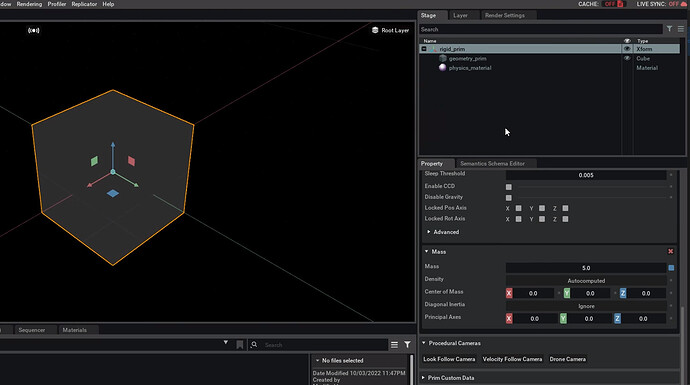Check Locked Rot Axis Z
690x385 pixels.
click(x=565, y=219)
